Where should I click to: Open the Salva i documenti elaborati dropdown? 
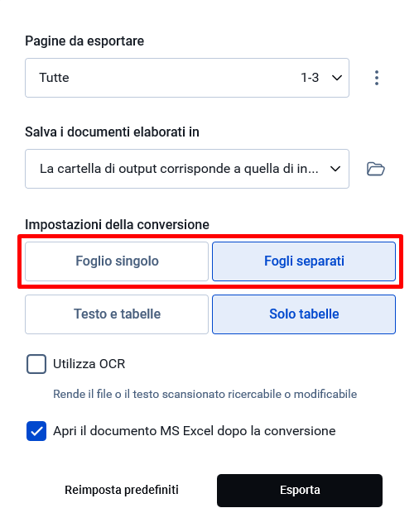pyautogui.click(x=187, y=169)
